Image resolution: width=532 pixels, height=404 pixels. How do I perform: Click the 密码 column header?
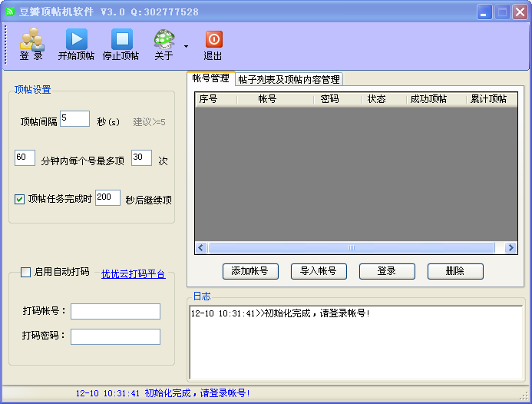tap(338, 99)
